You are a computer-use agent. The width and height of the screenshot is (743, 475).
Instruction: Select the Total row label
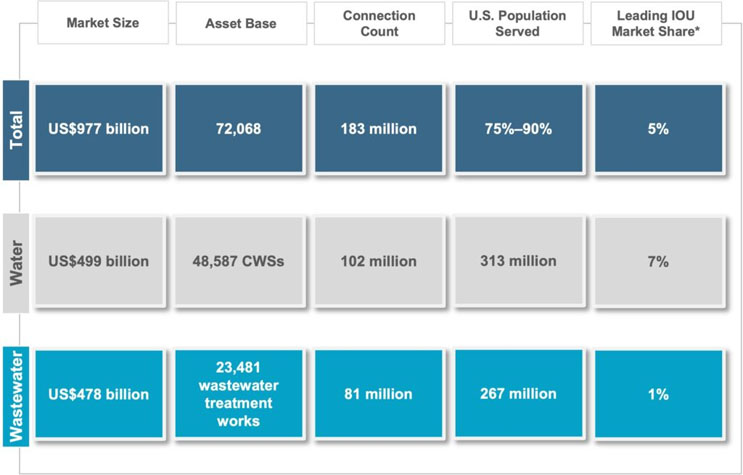(x=15, y=131)
